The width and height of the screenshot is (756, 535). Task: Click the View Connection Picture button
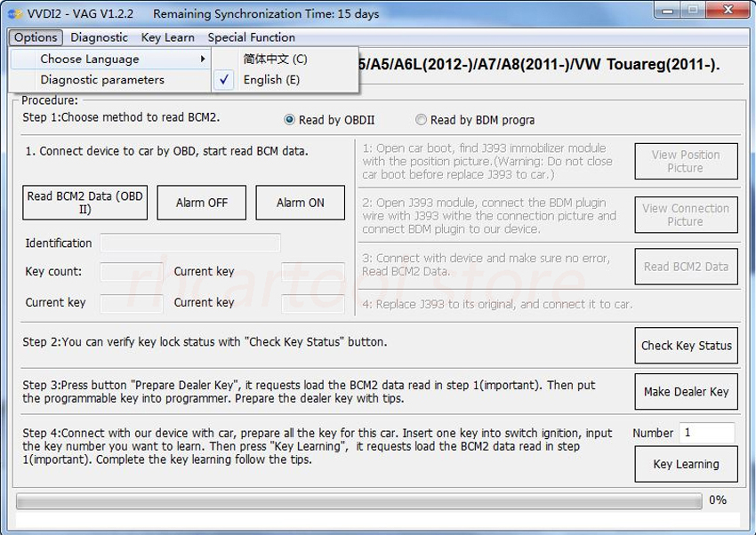tap(686, 215)
